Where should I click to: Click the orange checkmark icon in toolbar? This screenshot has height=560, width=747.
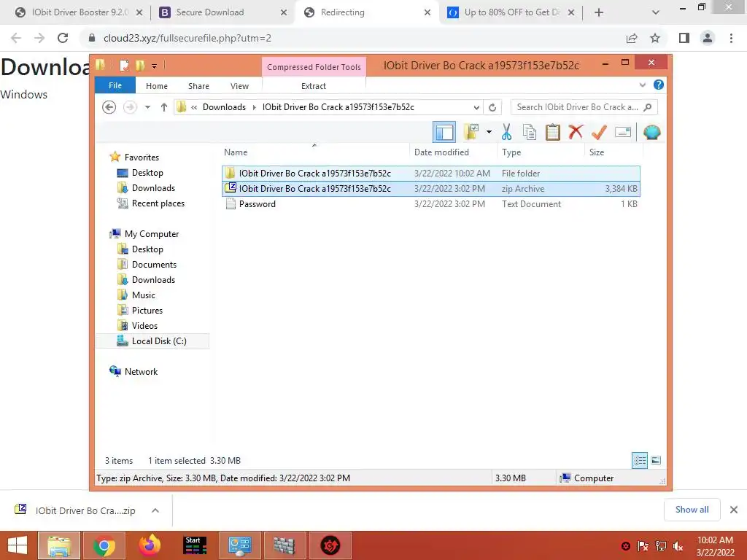599,132
